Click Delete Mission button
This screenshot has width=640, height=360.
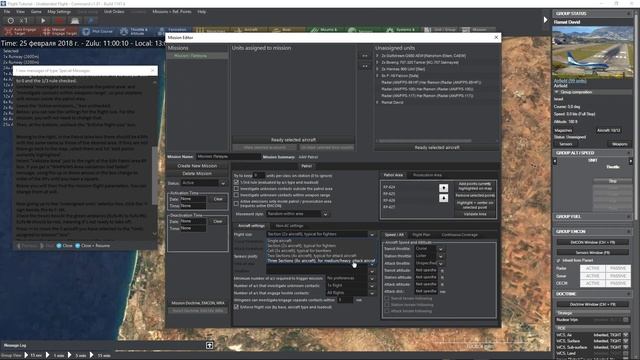(x=197, y=173)
